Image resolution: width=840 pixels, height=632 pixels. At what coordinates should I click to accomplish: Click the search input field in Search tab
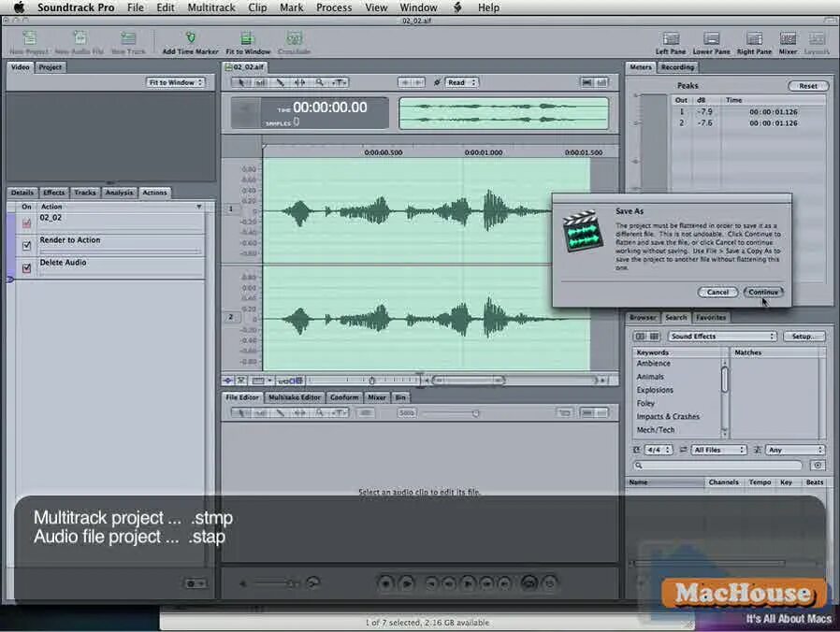pos(718,466)
